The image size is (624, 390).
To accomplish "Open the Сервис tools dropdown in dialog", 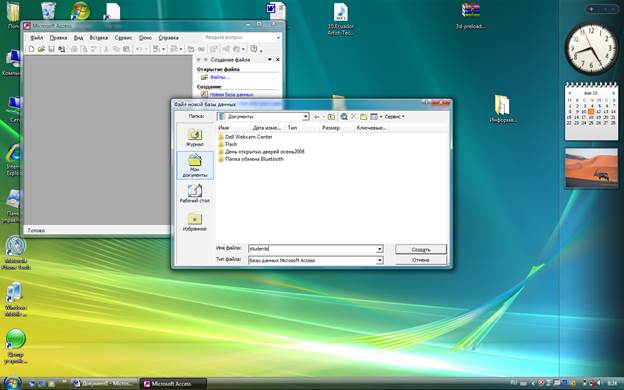I will 394,117.
